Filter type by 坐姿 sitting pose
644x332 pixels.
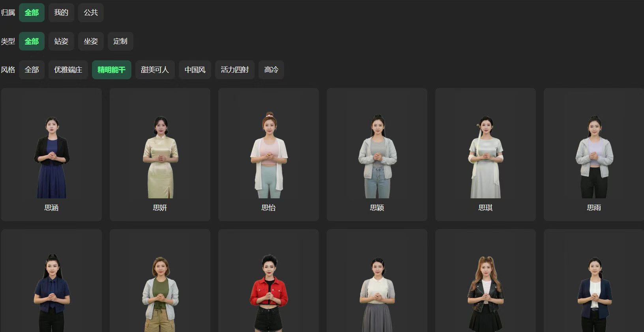coord(91,41)
